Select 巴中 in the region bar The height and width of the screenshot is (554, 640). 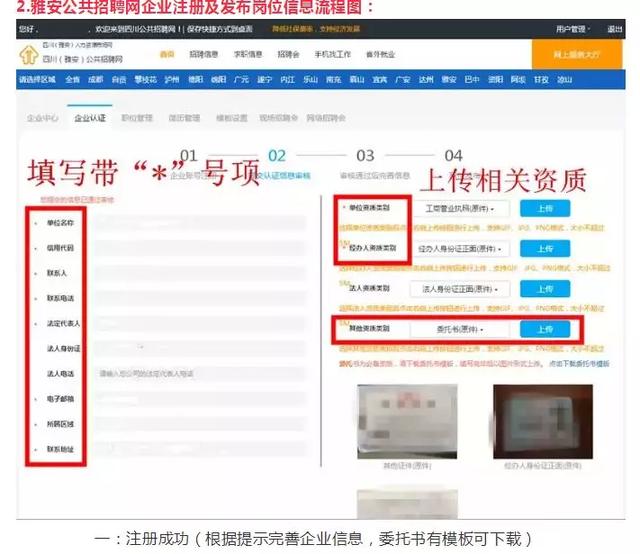[472, 80]
